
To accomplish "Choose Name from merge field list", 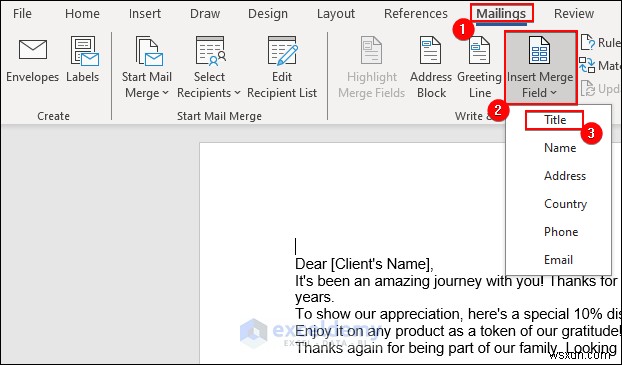I will click(560, 148).
